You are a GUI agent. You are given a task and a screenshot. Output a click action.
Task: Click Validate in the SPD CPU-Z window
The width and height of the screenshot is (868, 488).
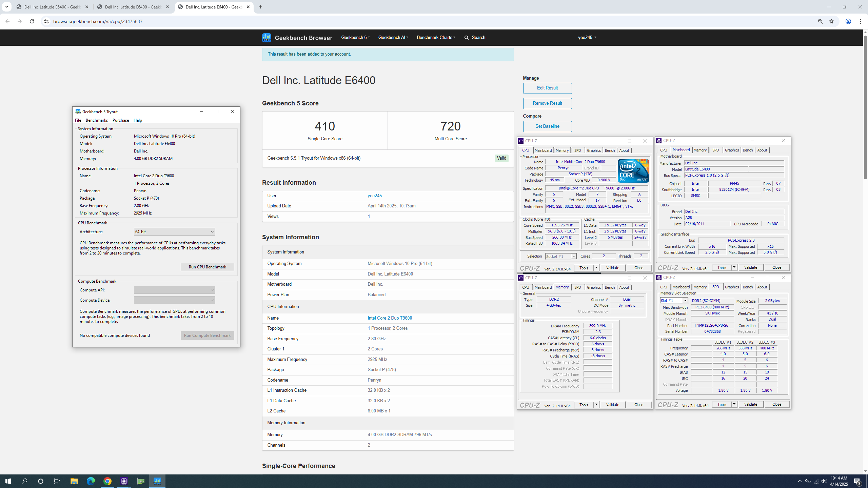click(x=751, y=404)
